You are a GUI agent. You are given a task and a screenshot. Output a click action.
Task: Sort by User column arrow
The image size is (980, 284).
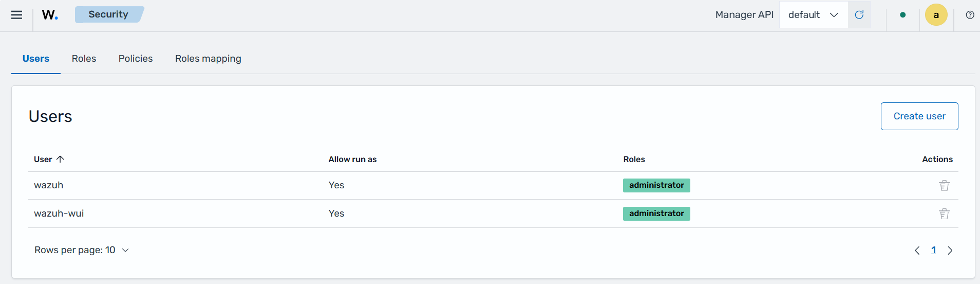click(60, 159)
